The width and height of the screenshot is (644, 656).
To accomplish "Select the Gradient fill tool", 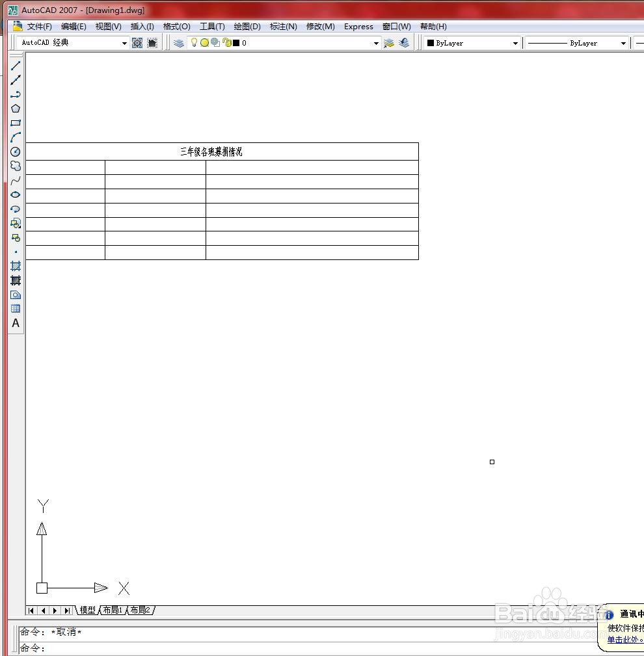I will pyautogui.click(x=16, y=280).
